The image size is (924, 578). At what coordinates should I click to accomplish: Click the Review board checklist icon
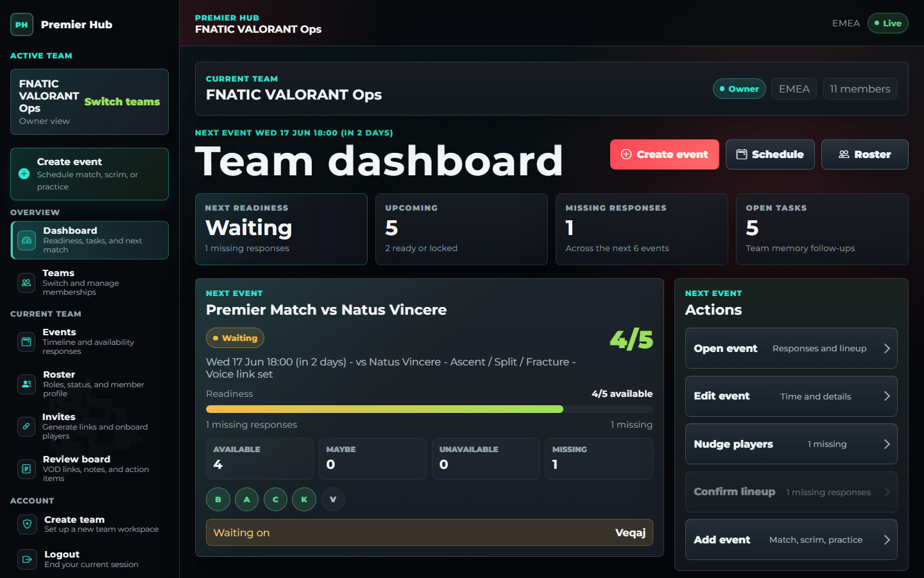coord(26,469)
